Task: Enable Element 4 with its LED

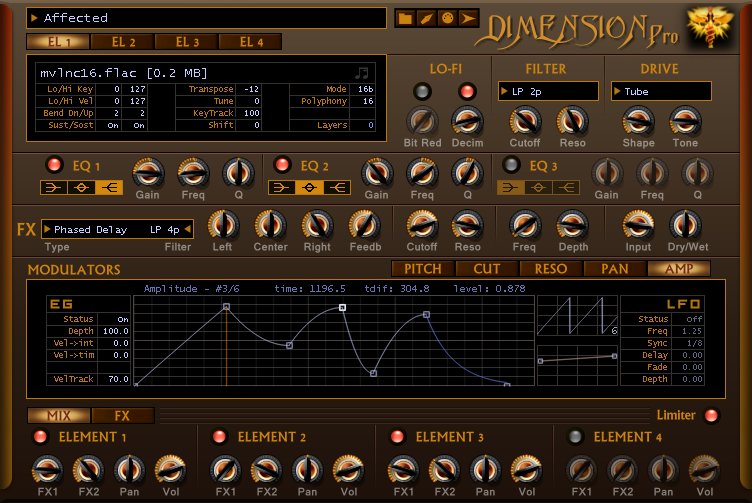Action: click(575, 436)
